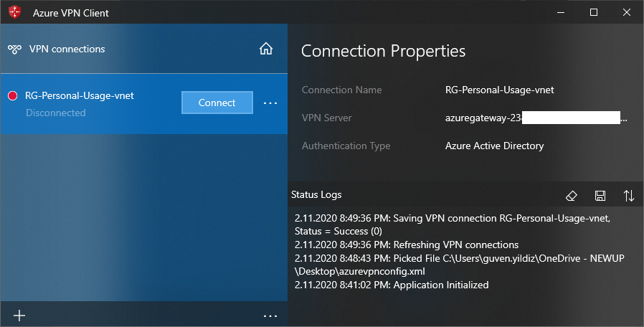Click the Connection Name value RG-Personal-Usage-vnet
The height and width of the screenshot is (327, 644).
pyautogui.click(x=499, y=90)
